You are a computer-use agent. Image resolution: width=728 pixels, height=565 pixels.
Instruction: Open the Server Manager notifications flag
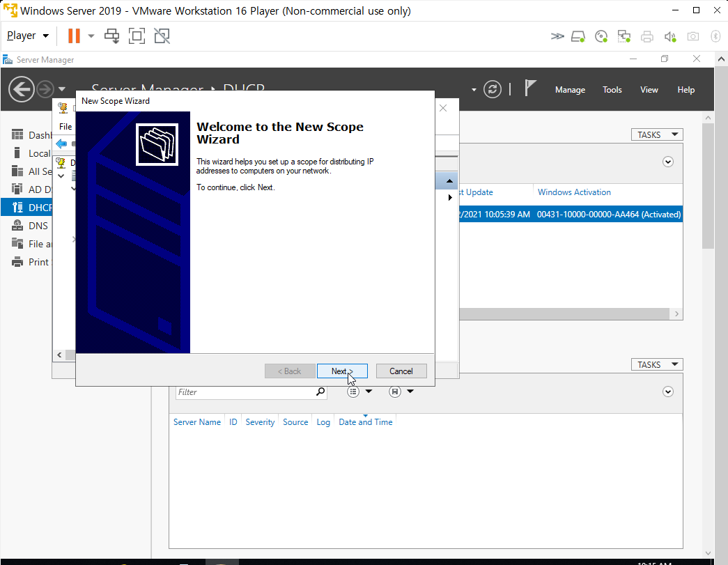[529, 88]
